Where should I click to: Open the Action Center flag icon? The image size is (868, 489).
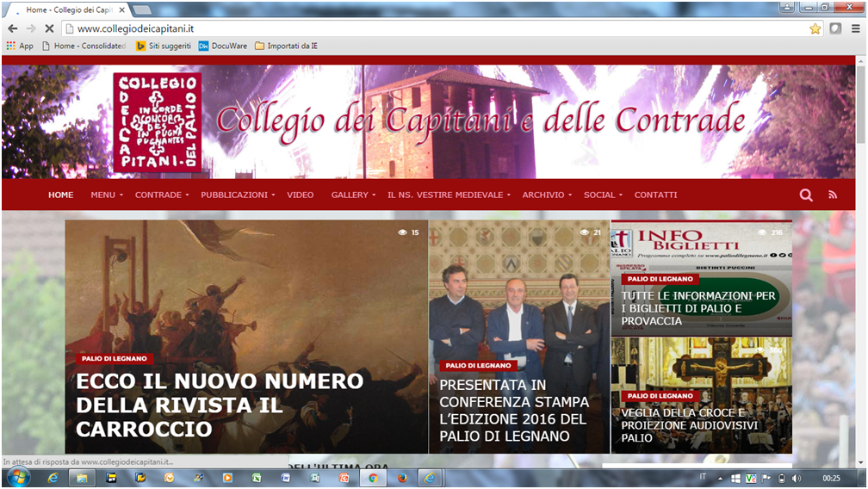point(766,478)
